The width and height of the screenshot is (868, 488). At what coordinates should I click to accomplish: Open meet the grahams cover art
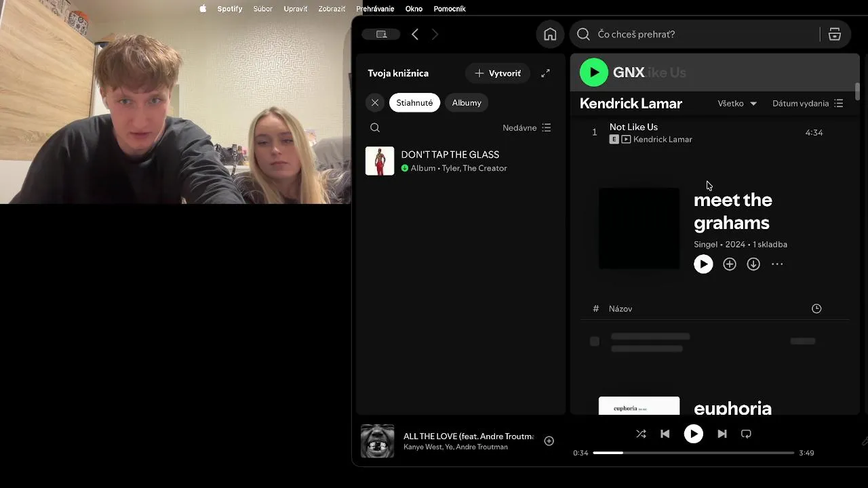click(639, 228)
